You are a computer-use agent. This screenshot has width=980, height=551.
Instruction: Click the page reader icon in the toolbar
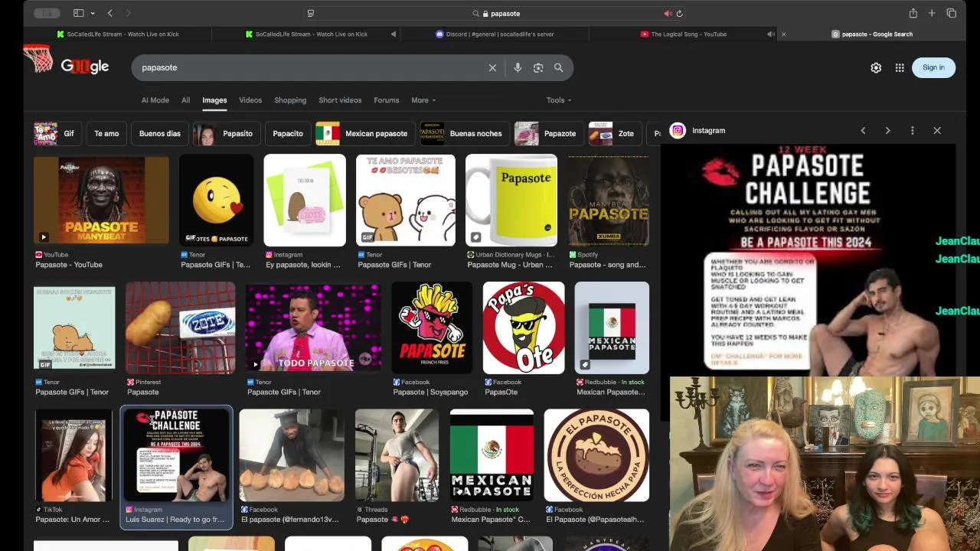(310, 13)
